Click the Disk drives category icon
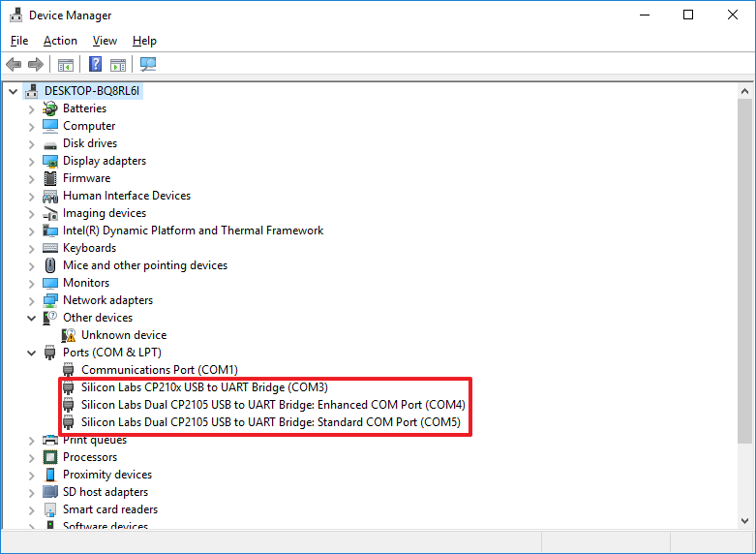 pyautogui.click(x=50, y=144)
